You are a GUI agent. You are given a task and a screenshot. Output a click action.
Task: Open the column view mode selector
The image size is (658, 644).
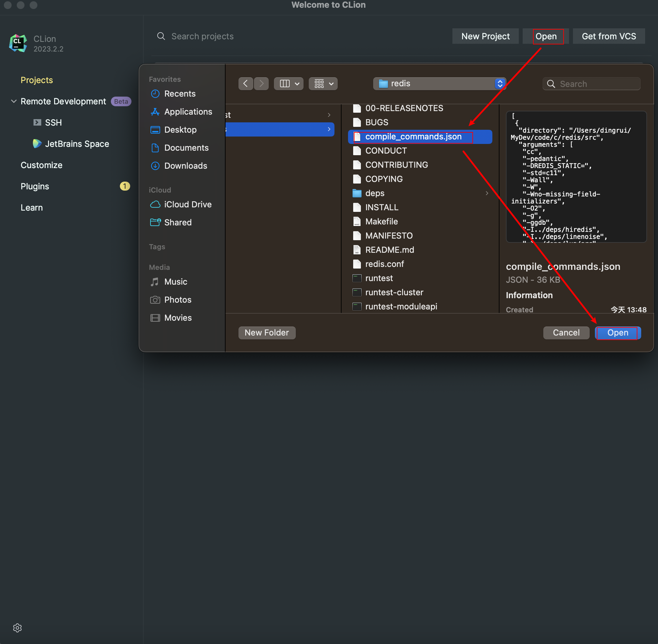(288, 83)
